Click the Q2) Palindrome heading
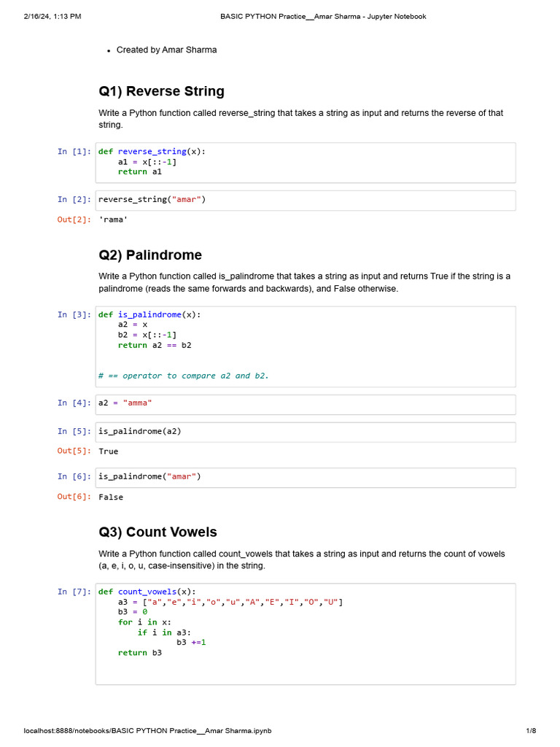 (x=150, y=255)
